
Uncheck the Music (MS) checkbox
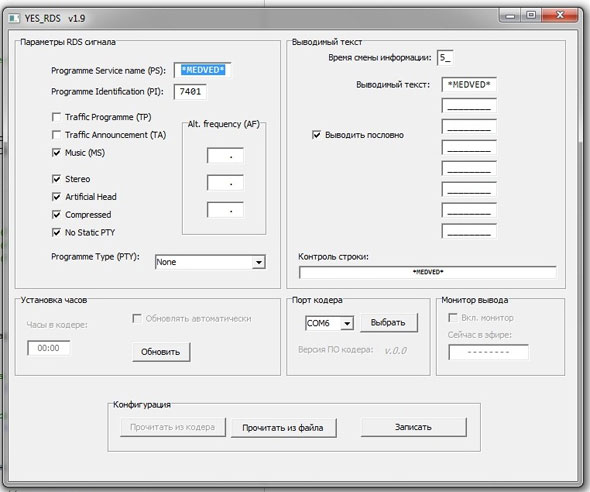56,152
